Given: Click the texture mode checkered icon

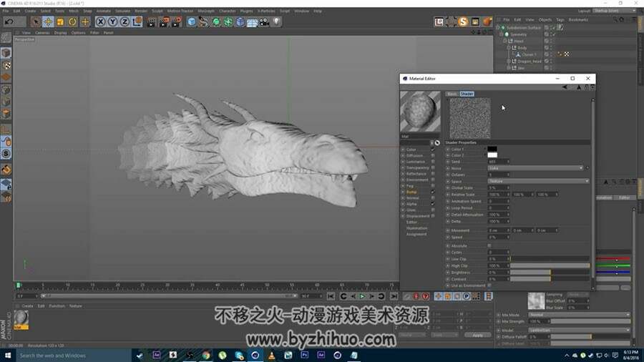Looking at the screenshot, I should [x=6, y=65].
